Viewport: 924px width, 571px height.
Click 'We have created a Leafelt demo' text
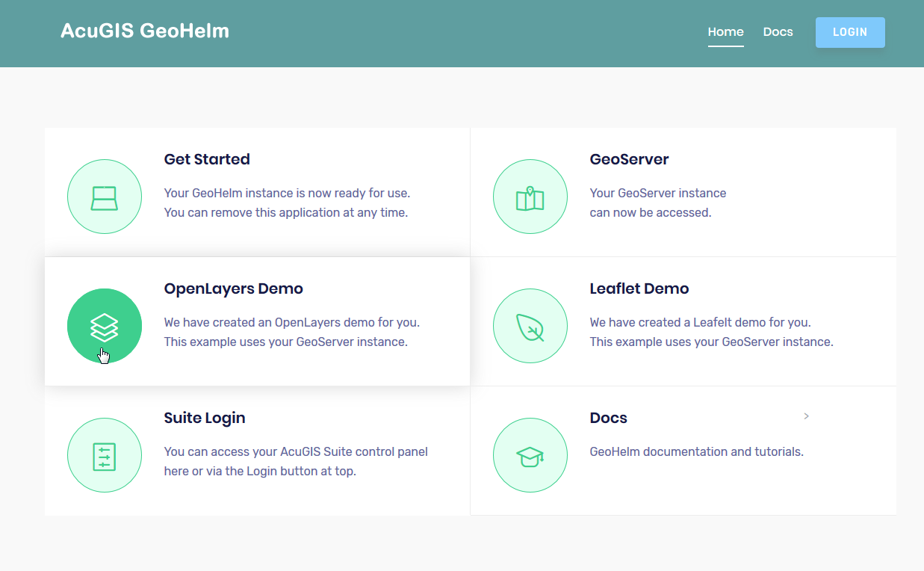(x=701, y=323)
